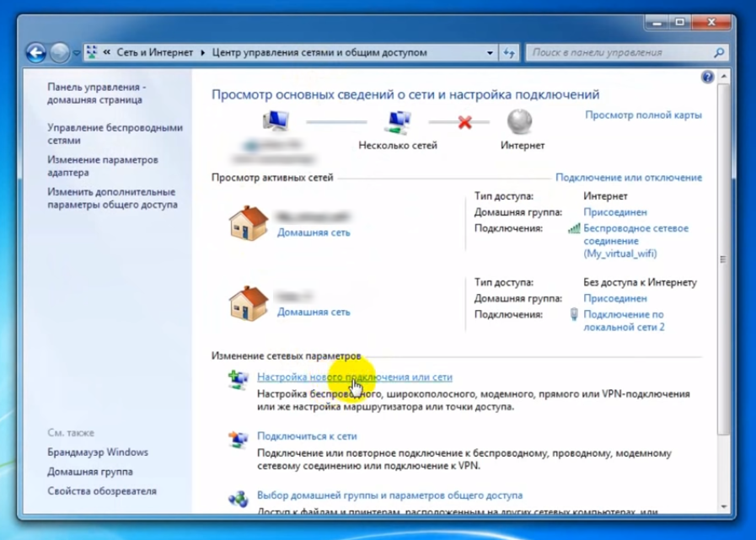The height and width of the screenshot is (540, 756).
Task: Open recent pages dropdown next to Forward
Action: [x=76, y=53]
